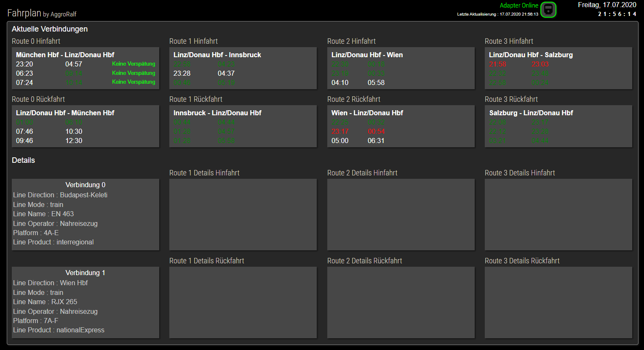Click the red 00:54 arrival time

coord(376,131)
